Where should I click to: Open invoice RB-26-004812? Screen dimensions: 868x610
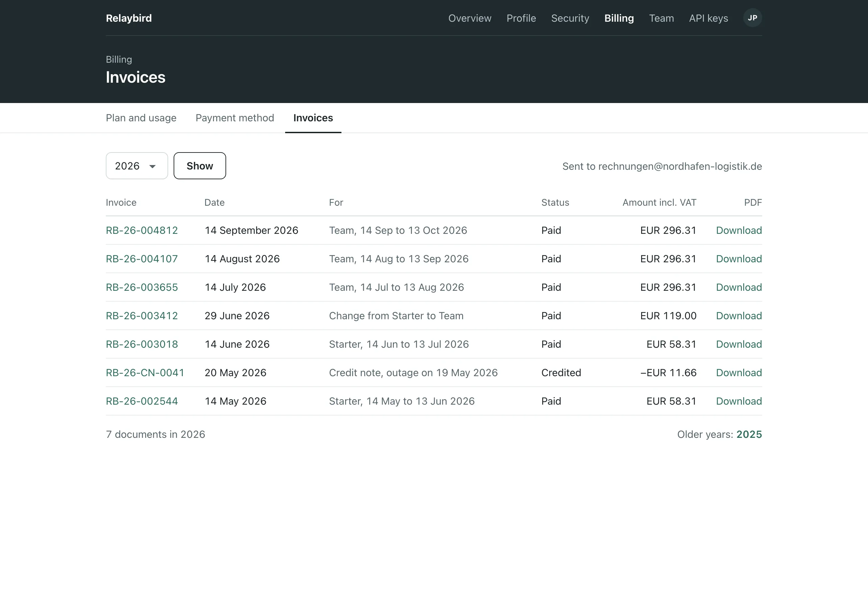[142, 230]
